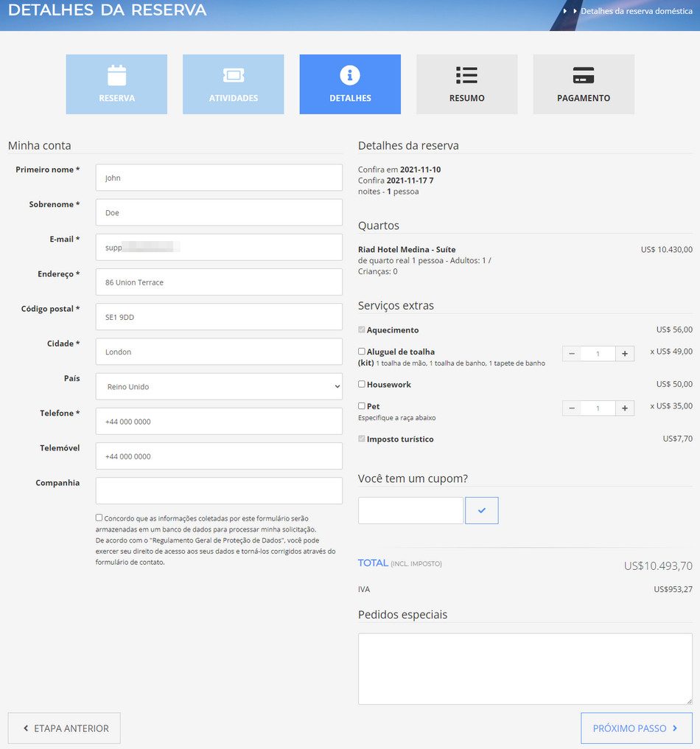Click the list icon on Resumo step
The width and height of the screenshot is (700, 749).
466,75
